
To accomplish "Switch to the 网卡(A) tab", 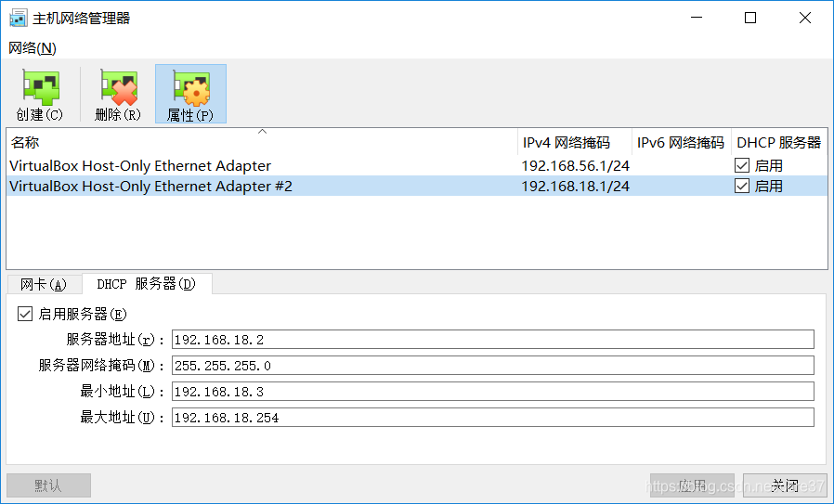I will coord(44,284).
